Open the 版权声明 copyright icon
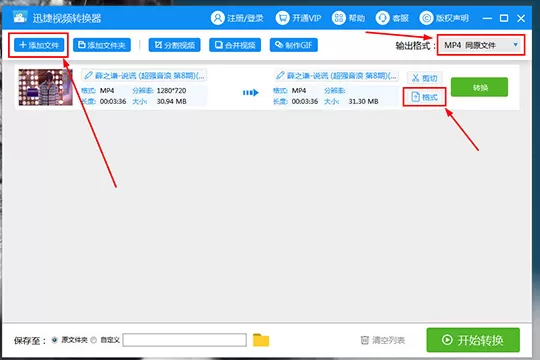 pyautogui.click(x=426, y=18)
